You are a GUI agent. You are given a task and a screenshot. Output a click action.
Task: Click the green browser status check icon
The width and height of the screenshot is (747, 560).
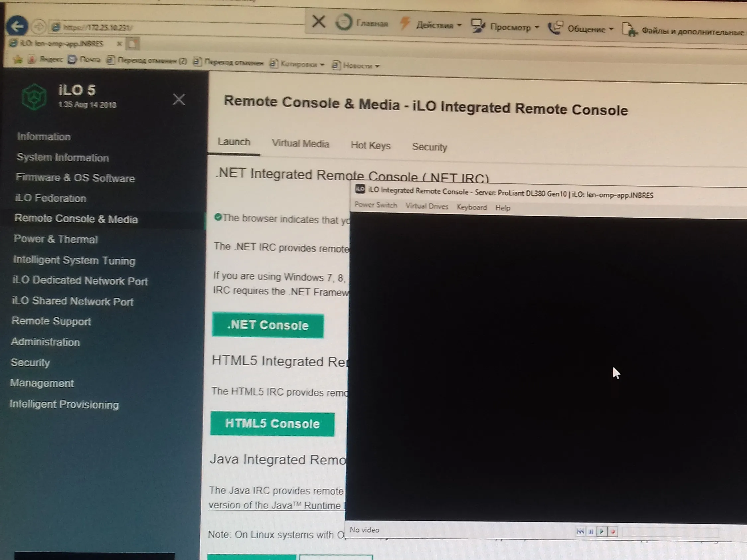[218, 217]
